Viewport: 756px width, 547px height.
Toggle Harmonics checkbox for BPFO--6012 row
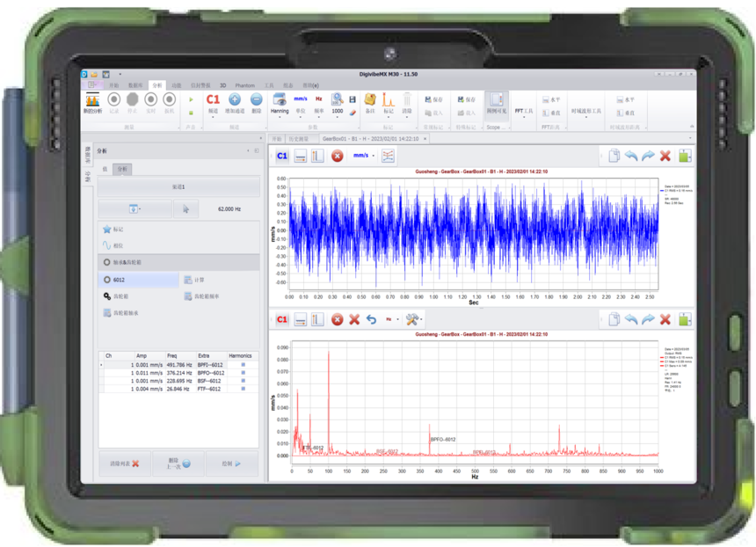pyautogui.click(x=244, y=373)
